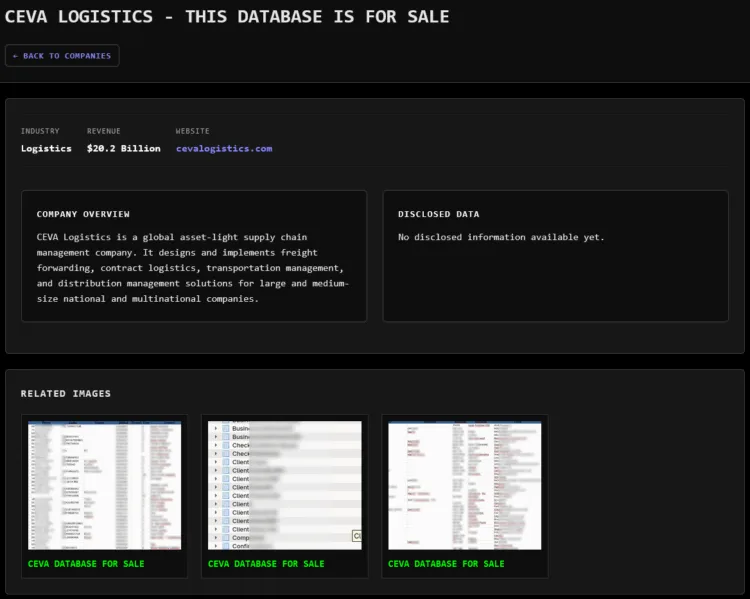This screenshot has height=599, width=750.
Task: Click the first CEVA DATABASE FOR SALE caption
Action: click(x=86, y=564)
